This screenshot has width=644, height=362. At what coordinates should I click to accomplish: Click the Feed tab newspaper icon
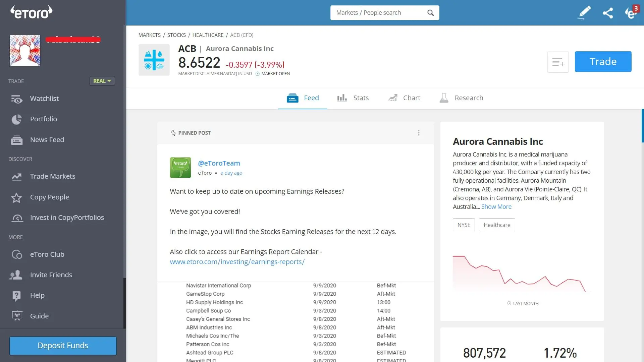click(292, 98)
